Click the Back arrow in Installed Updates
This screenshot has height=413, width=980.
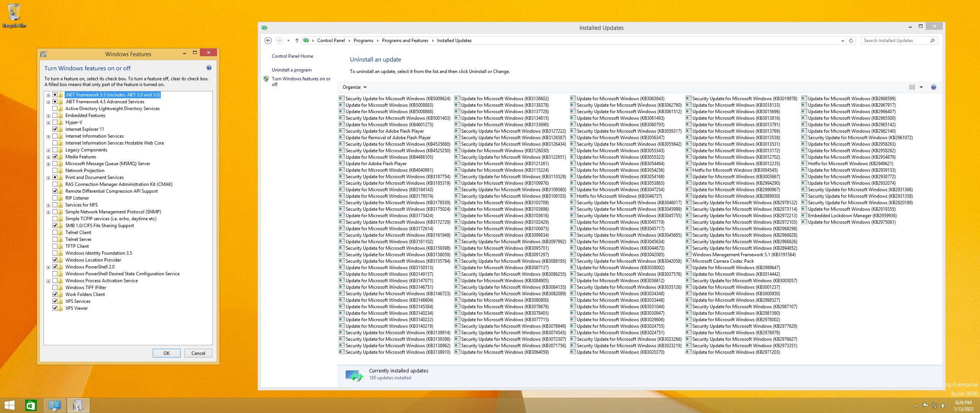pyautogui.click(x=268, y=41)
